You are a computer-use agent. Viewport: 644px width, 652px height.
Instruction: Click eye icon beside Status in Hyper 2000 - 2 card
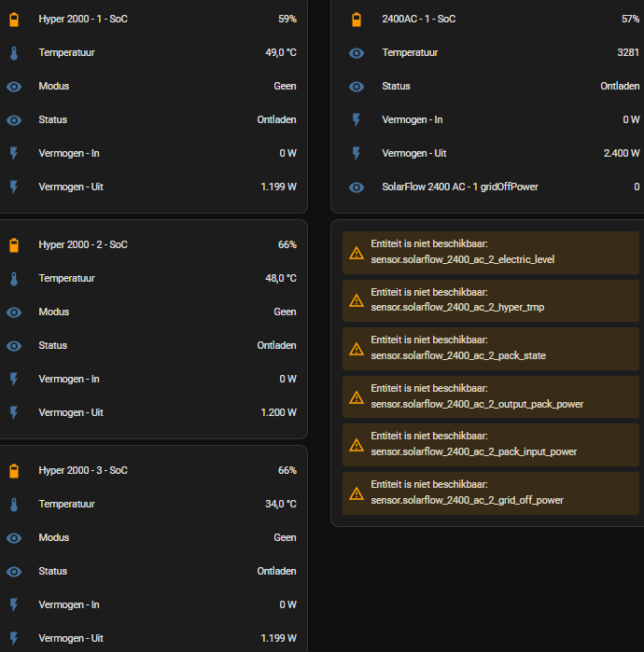pyautogui.click(x=14, y=346)
